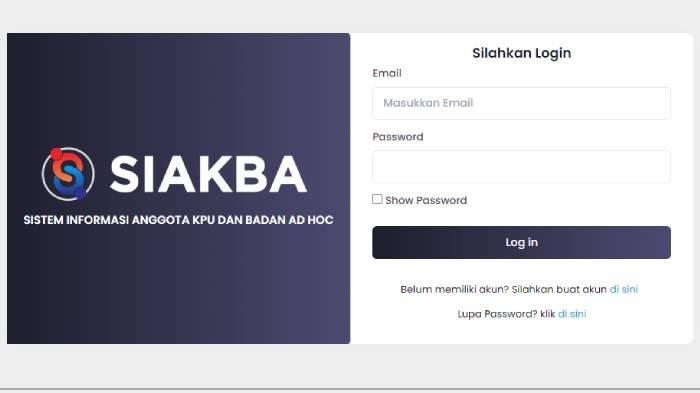Submit the form with Log in button
The image size is (700, 393).
click(x=521, y=242)
